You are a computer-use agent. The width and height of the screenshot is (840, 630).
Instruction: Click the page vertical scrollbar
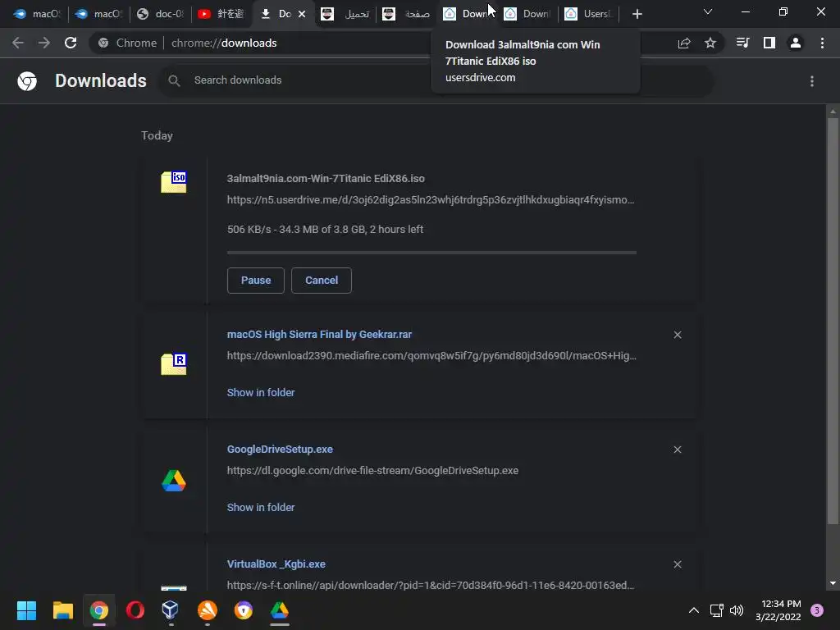(833, 321)
